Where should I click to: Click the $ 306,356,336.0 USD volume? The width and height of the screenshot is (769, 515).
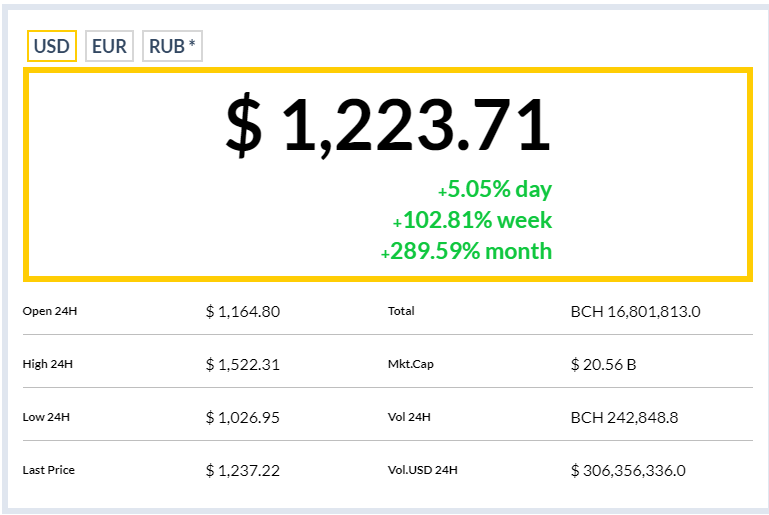[628, 470]
